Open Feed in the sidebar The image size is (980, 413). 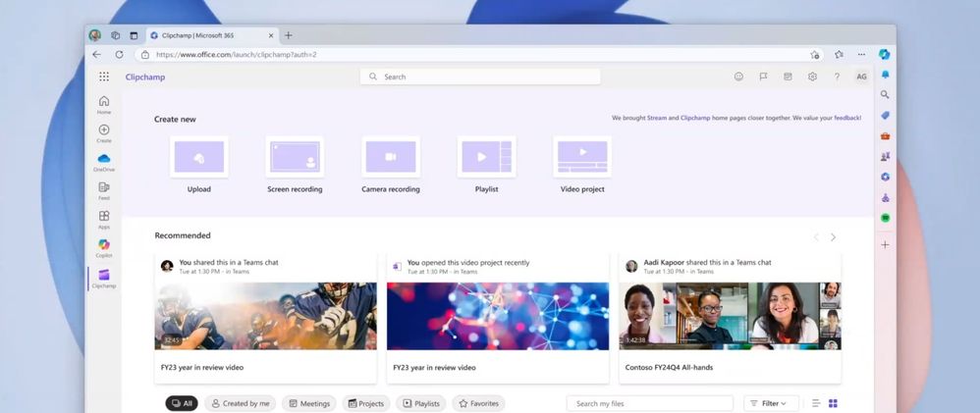point(104,190)
